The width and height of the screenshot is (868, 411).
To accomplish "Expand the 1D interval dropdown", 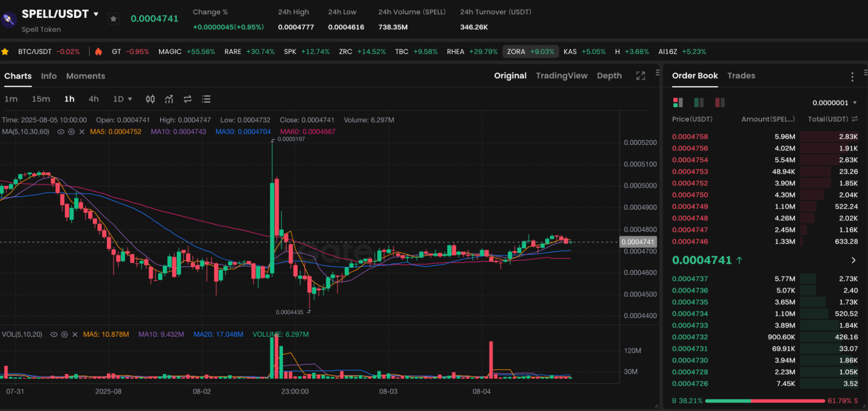I will pyautogui.click(x=122, y=99).
